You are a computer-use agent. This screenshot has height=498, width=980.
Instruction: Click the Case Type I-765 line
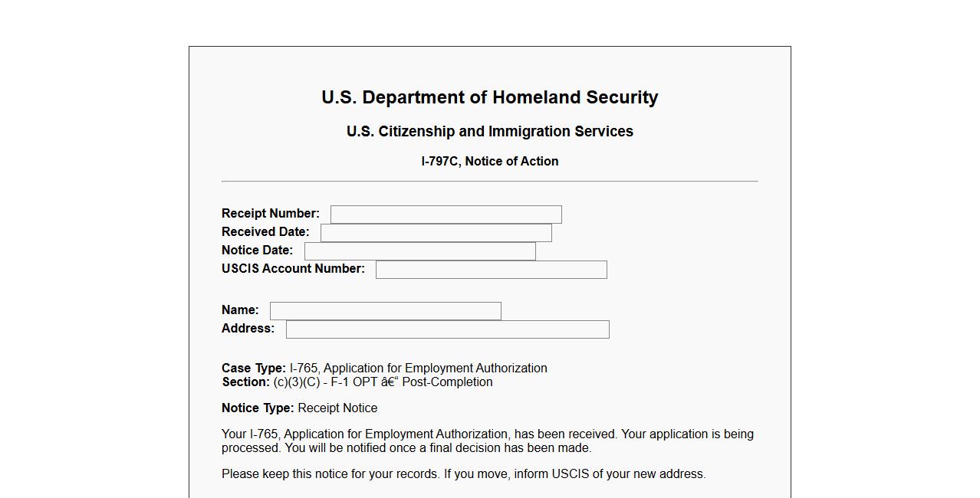[x=384, y=368]
